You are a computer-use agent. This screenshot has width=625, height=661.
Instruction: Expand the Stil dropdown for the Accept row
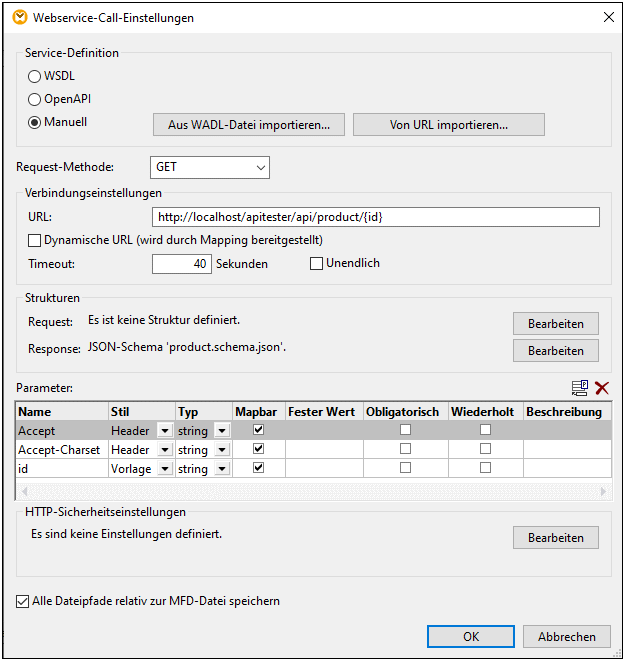click(x=164, y=431)
